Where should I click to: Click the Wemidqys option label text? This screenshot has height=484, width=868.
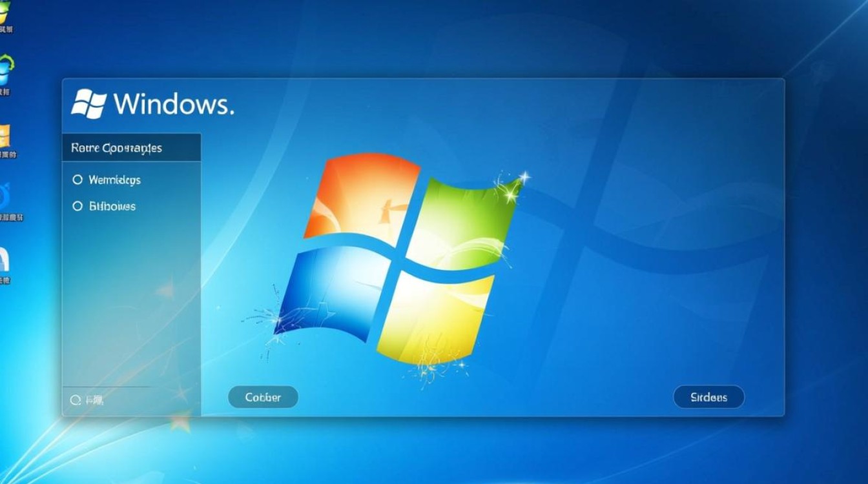(x=114, y=180)
